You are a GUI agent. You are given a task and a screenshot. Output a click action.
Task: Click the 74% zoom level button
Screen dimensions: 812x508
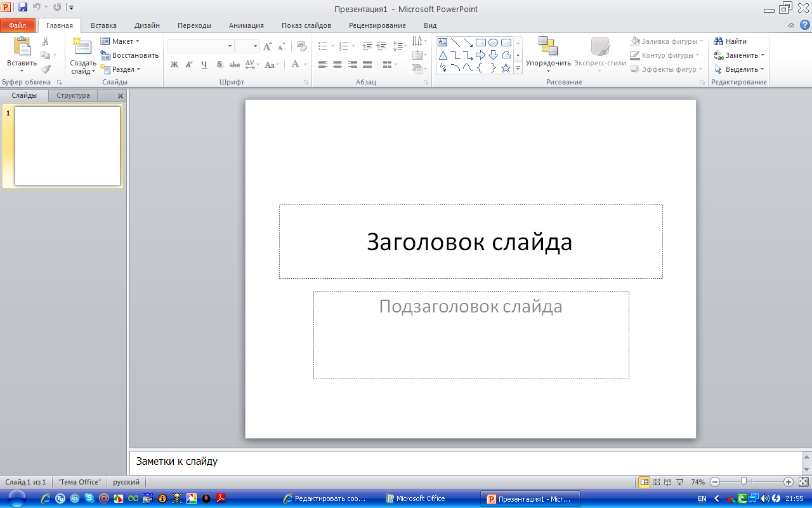(698, 482)
